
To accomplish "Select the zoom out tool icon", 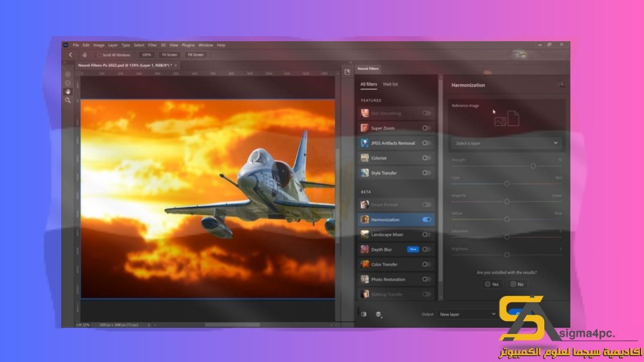I will pyautogui.click(x=68, y=83).
